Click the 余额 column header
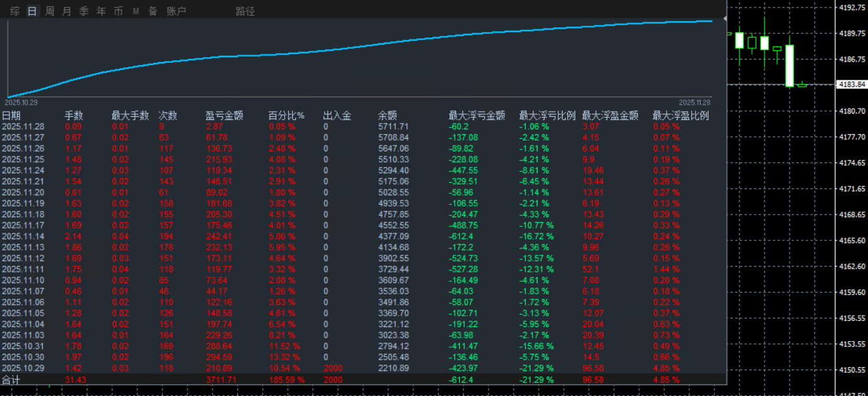 click(388, 115)
